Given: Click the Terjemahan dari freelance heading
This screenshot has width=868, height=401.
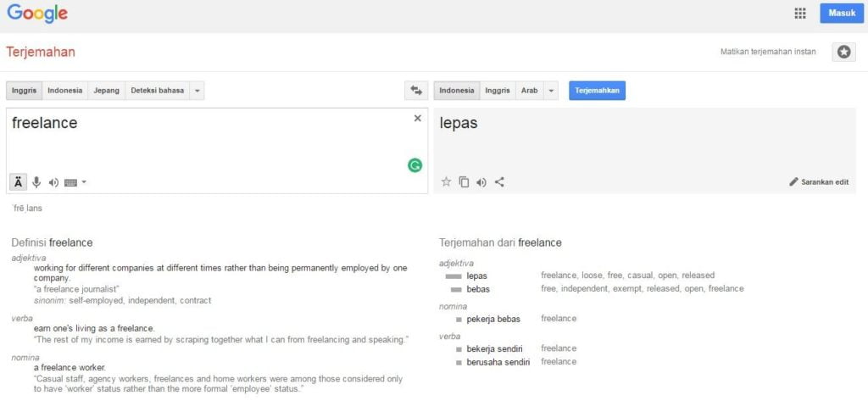Looking at the screenshot, I should coord(500,242).
